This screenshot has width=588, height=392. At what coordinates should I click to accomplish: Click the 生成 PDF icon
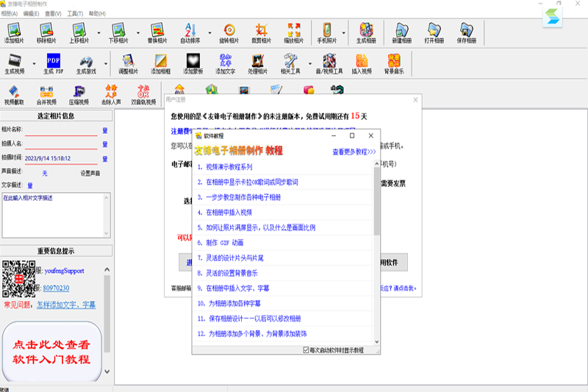pos(54,64)
